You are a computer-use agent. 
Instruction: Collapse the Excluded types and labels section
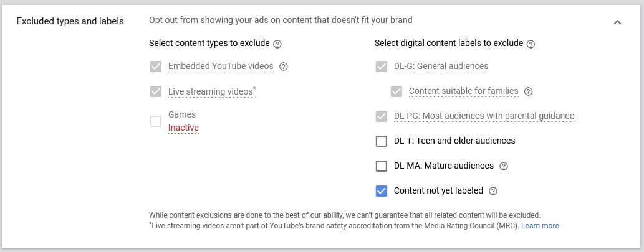click(x=617, y=22)
